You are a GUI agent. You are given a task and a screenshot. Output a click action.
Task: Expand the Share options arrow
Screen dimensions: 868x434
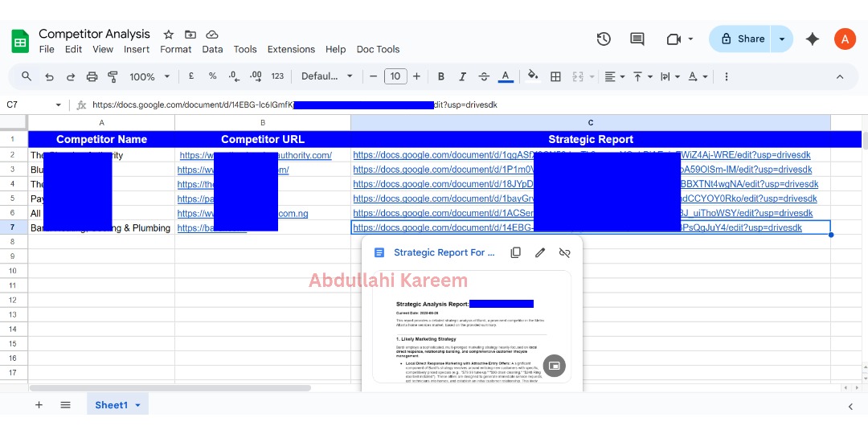(782, 39)
